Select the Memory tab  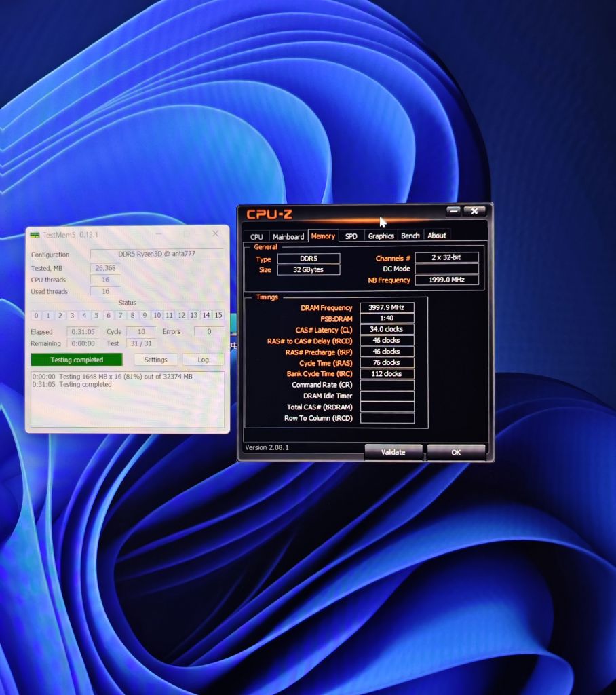click(323, 236)
